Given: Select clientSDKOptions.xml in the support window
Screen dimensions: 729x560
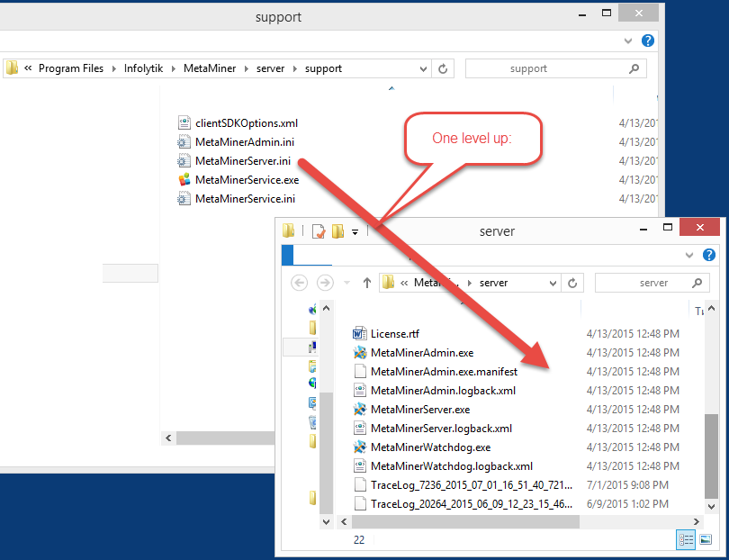Looking at the screenshot, I should tap(247, 123).
